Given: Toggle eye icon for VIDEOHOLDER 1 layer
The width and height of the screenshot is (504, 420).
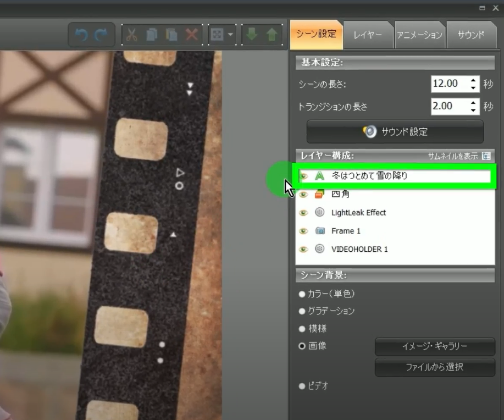Looking at the screenshot, I should (x=303, y=250).
